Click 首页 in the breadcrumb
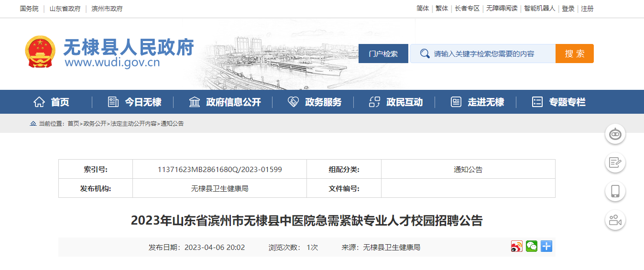 [73, 123]
